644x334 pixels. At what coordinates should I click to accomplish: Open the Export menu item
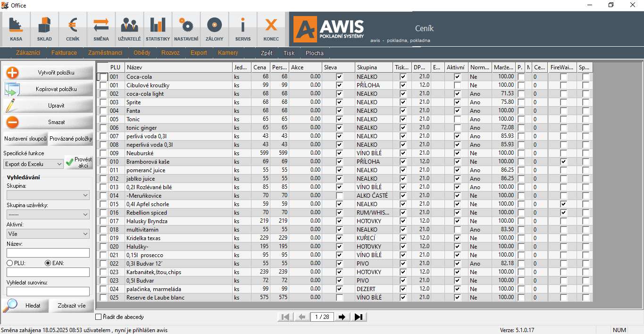coord(199,53)
